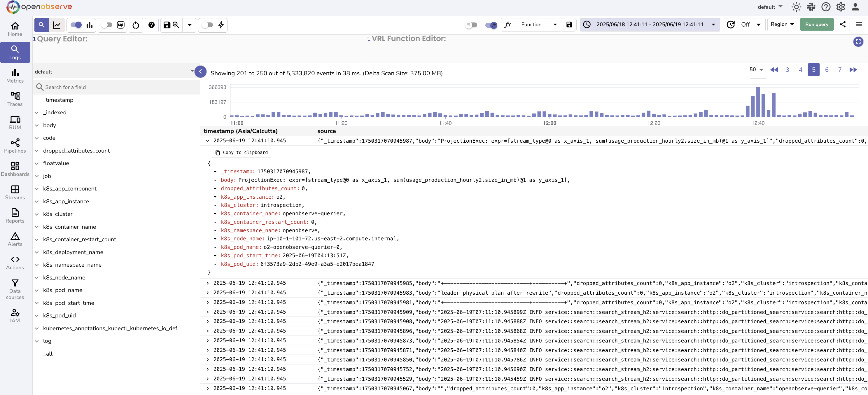868x395 pixels.
Task: Select current page 5 button
Action: [x=813, y=70]
